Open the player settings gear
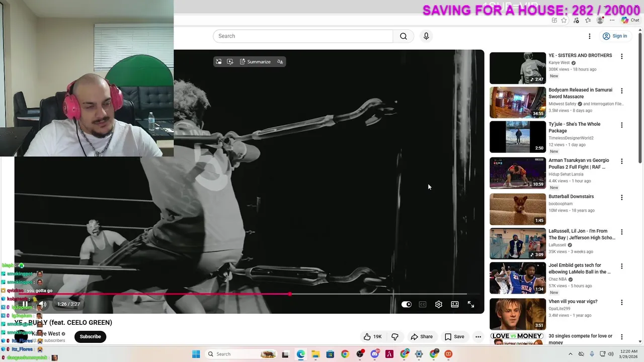 pyautogui.click(x=439, y=304)
